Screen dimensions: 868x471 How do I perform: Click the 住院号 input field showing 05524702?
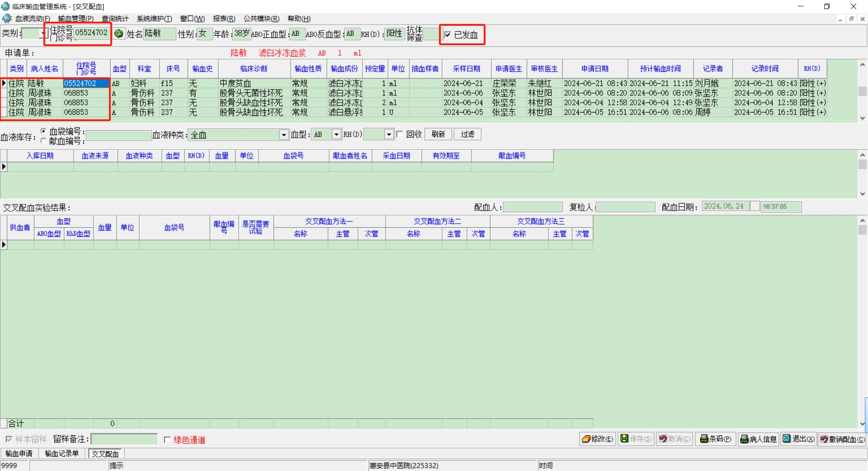click(x=92, y=33)
